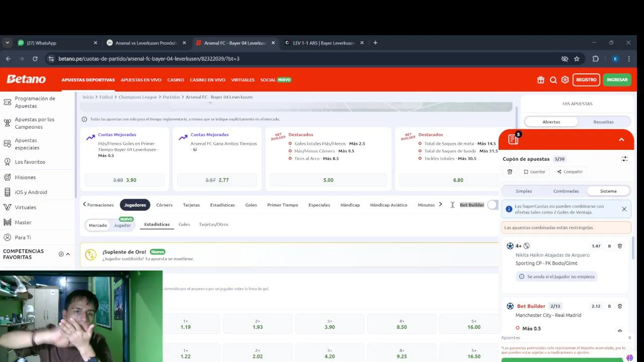644x362 pixels.
Task: Click the Suplente de Oro coin icon
Action: point(91,255)
